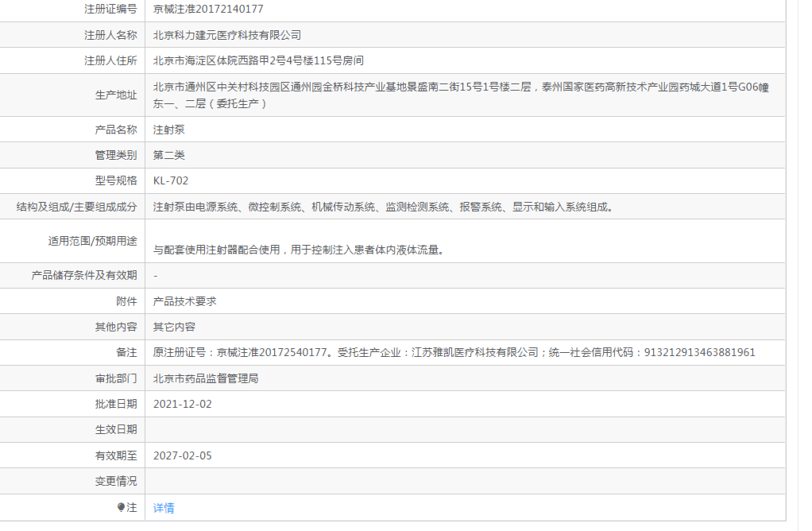
Task: Select the composition text starting with 注射泵由电源系统
Action: tap(383, 207)
